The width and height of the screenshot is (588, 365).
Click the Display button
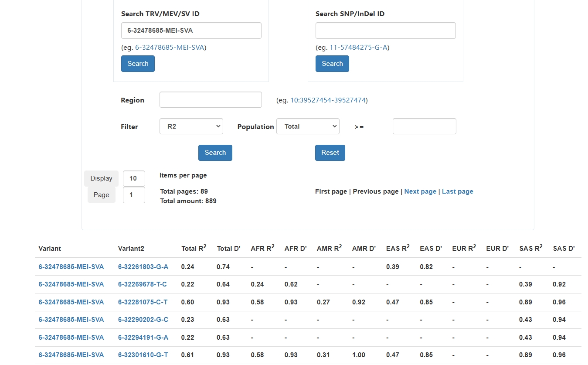tap(101, 178)
